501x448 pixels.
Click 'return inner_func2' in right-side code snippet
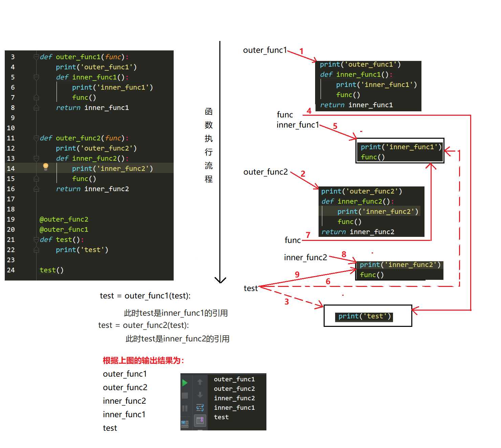358,232
